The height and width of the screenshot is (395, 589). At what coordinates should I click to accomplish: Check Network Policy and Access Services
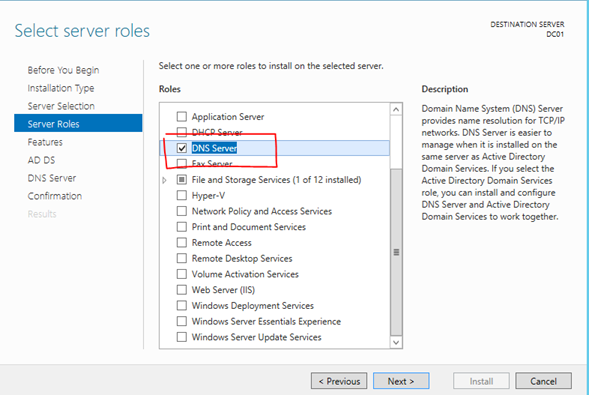pos(182,211)
